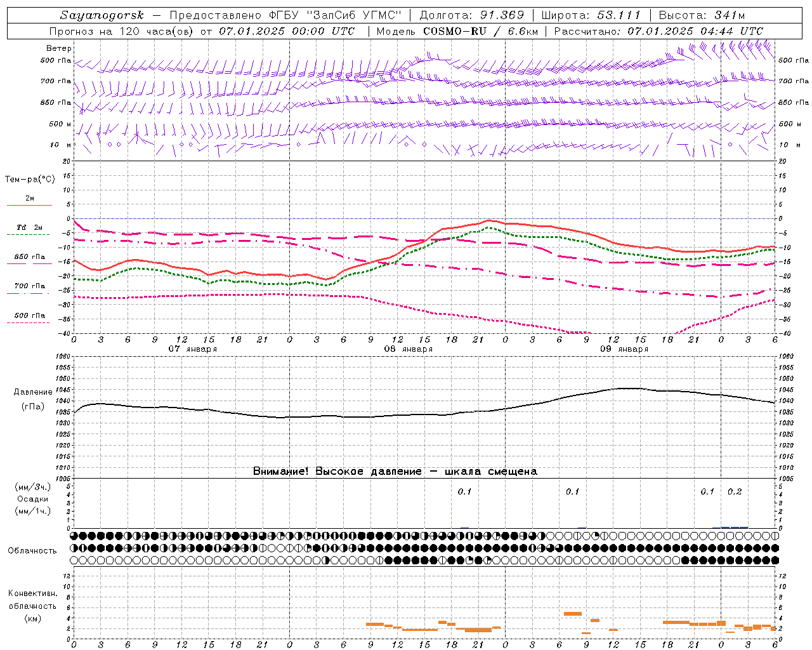Click the blue precipitation bar
This screenshot has width=812, height=650.
point(735,527)
